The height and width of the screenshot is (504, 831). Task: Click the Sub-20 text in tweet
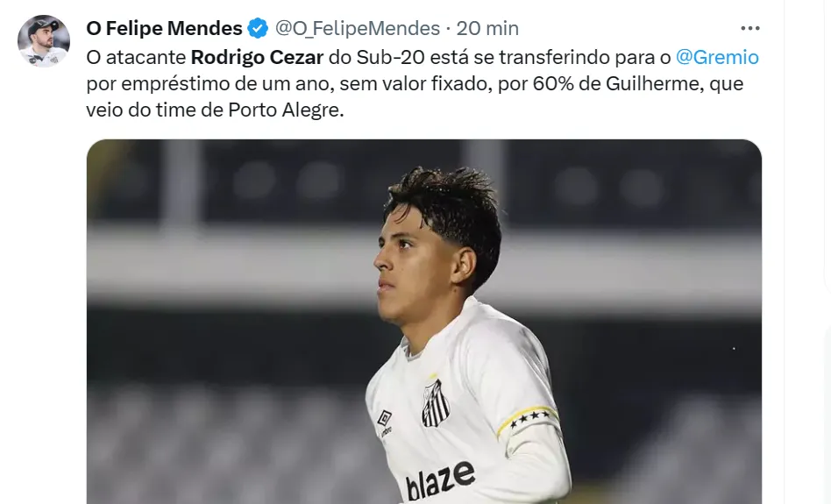[391, 57]
